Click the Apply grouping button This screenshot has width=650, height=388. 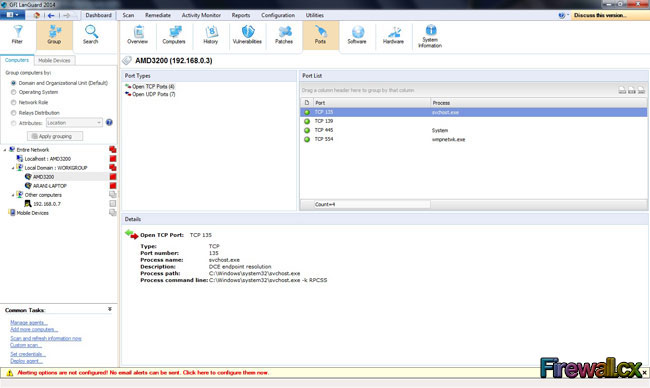pyautogui.click(x=55, y=136)
